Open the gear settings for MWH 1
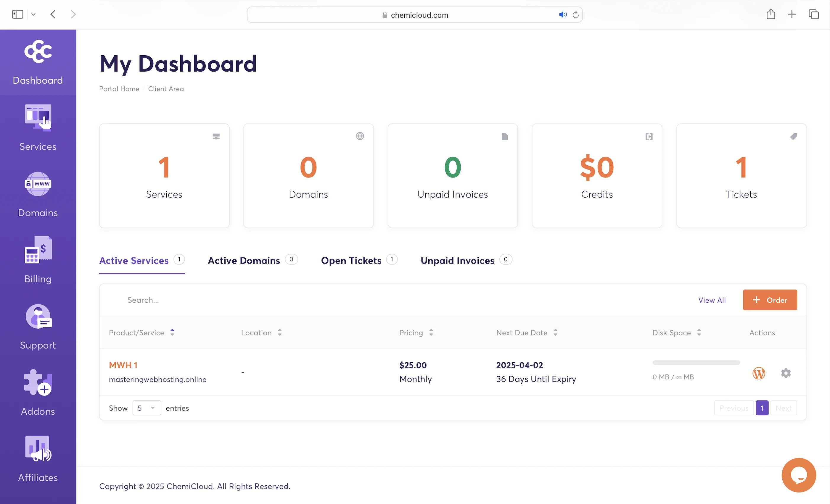Viewport: 830px width, 504px height. [x=786, y=373]
